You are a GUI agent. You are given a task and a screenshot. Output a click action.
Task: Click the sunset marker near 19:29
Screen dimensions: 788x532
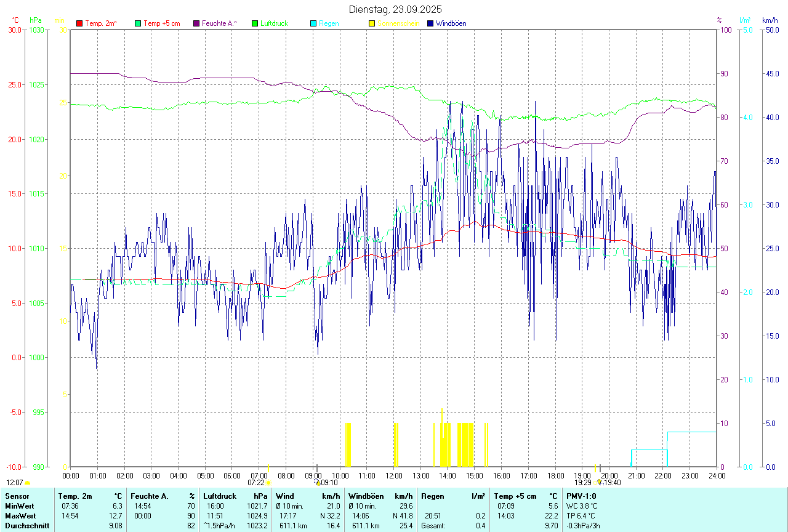point(597,483)
